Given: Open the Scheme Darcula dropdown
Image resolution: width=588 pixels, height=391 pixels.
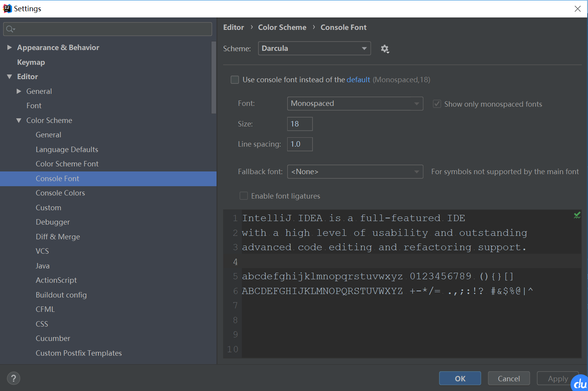Looking at the screenshot, I should (x=314, y=48).
